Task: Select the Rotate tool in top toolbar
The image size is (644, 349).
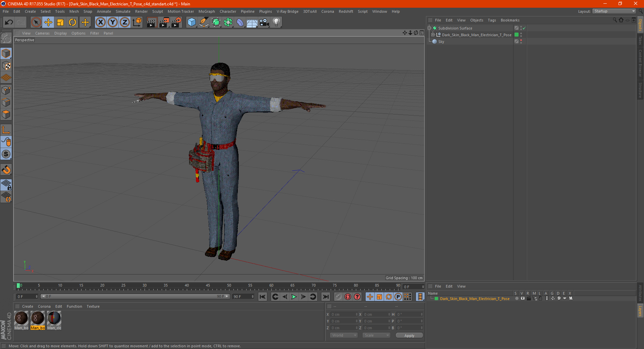Action: 72,22
